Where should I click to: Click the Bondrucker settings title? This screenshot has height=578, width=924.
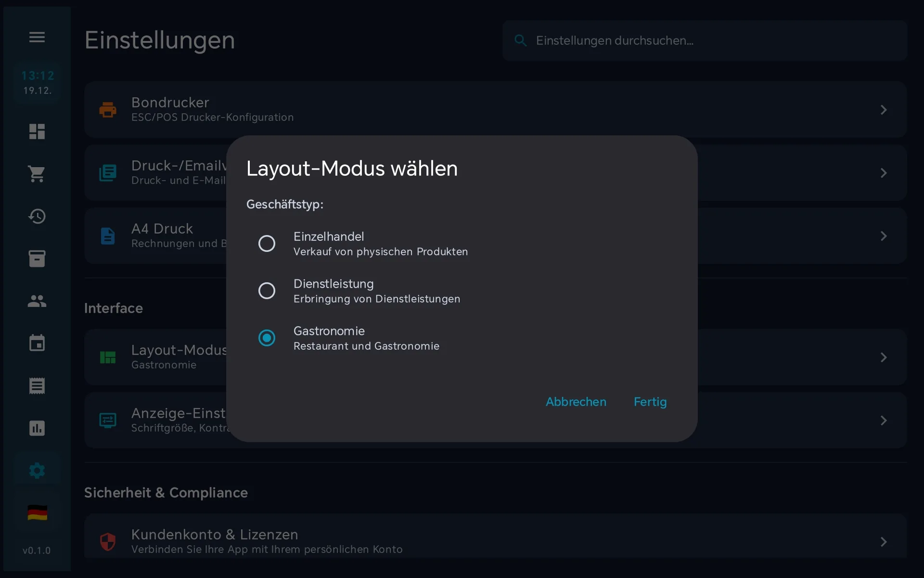[170, 102]
